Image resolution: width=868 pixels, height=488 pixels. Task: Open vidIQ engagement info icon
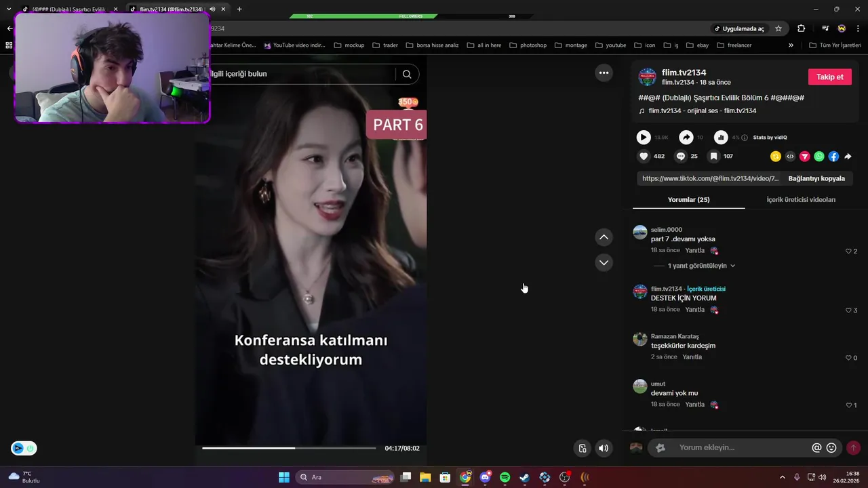tap(745, 138)
